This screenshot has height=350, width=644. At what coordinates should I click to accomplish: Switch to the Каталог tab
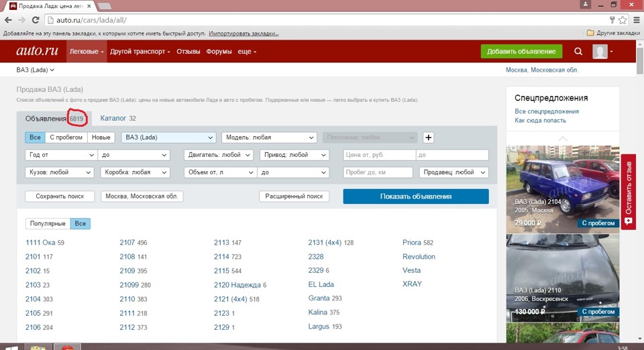pyautogui.click(x=118, y=118)
